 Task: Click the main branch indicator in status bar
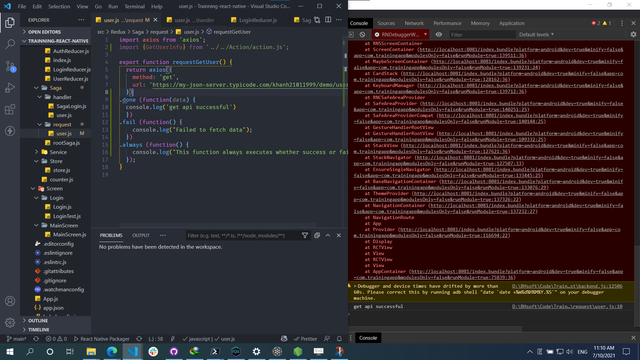(x=17, y=339)
